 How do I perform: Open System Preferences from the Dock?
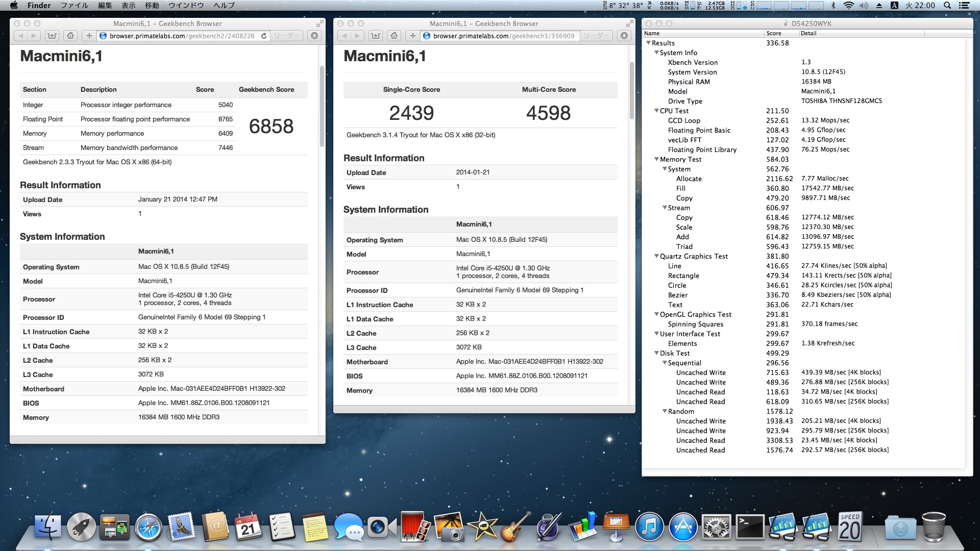(717, 527)
